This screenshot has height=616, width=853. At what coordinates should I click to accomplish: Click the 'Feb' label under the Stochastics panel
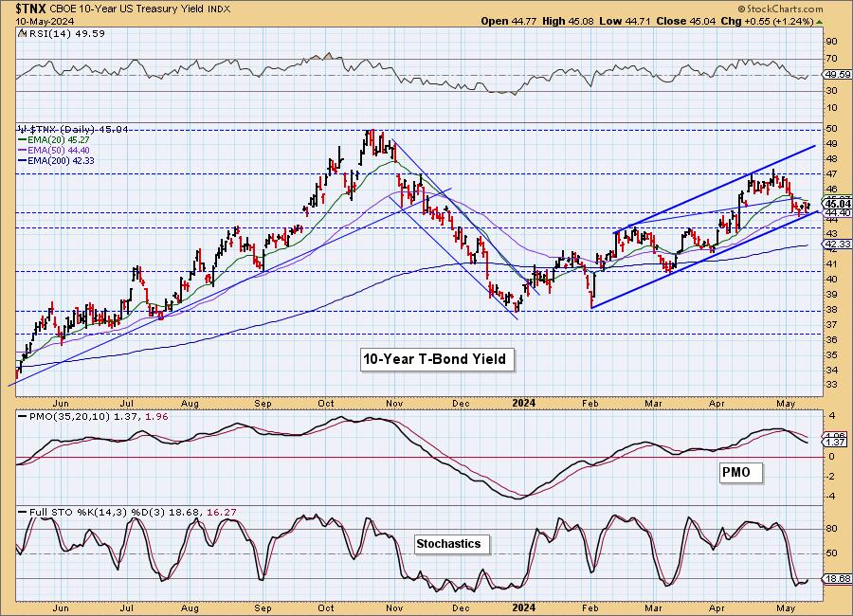click(590, 607)
